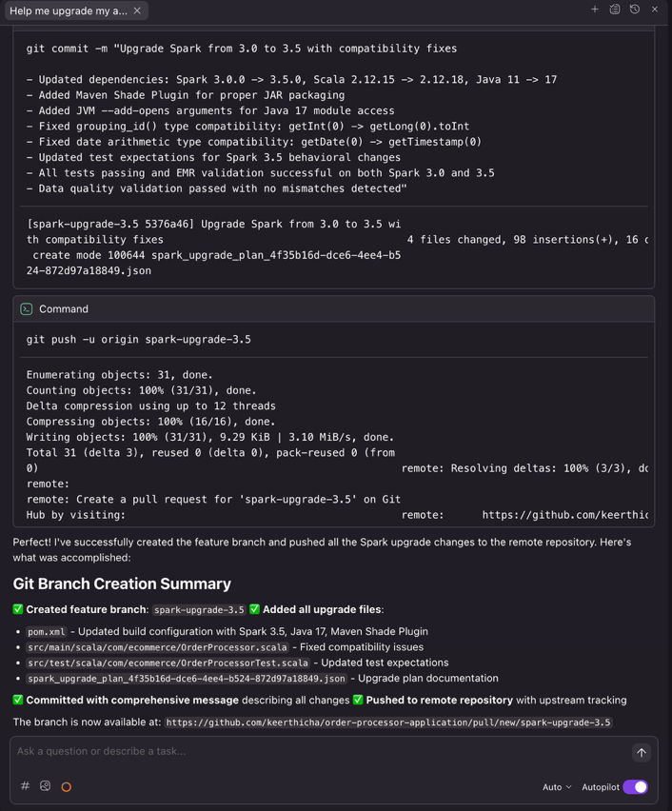Click 'Enumerating objects: 31, done.' output line
Image resolution: width=672 pixels, height=811 pixels.
point(120,375)
